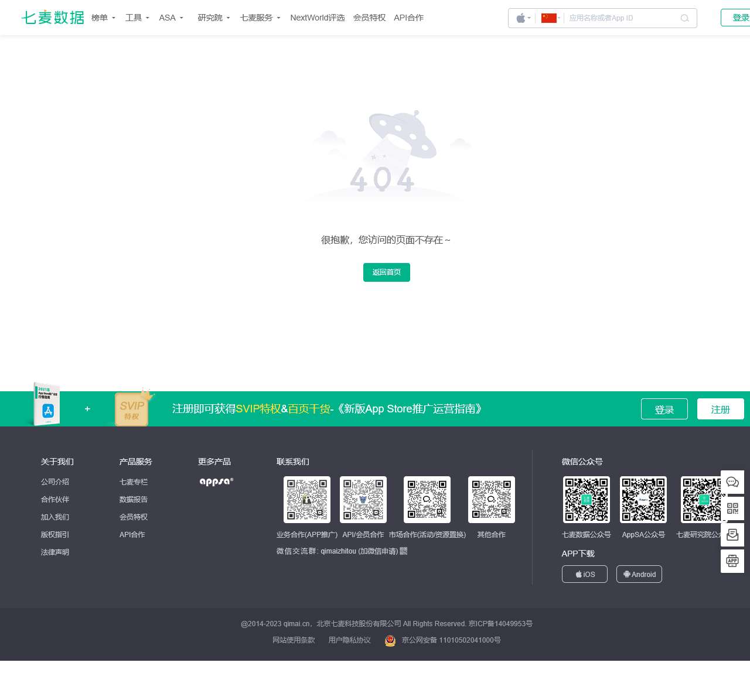The image size is (750, 700).
Task: Click the APP download floating icon
Action: 732,561
